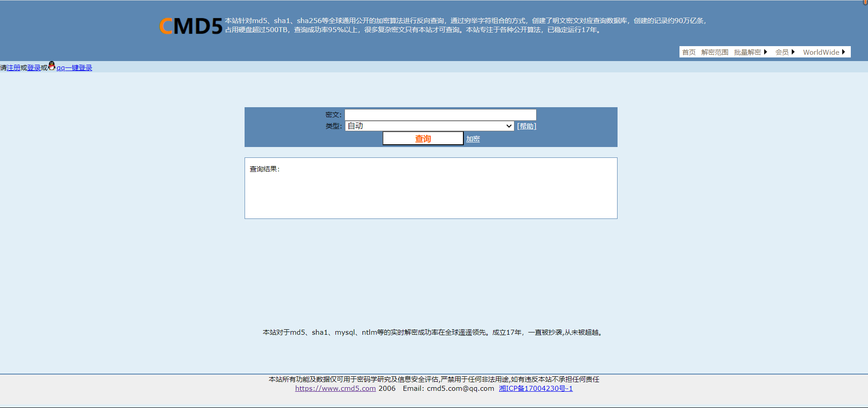The width and height of the screenshot is (868, 408).
Task: Click the 湘ICP备17004230号-1 link
Action: click(x=536, y=388)
